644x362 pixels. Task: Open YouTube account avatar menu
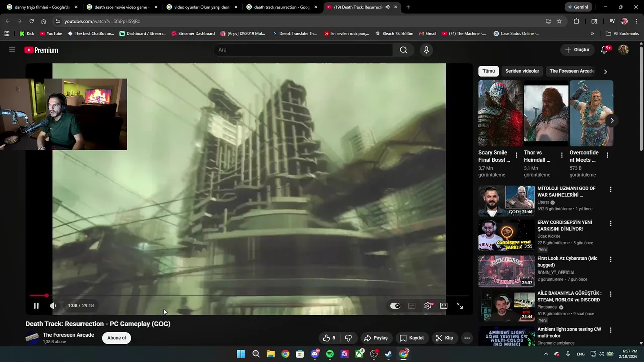[623, 50]
